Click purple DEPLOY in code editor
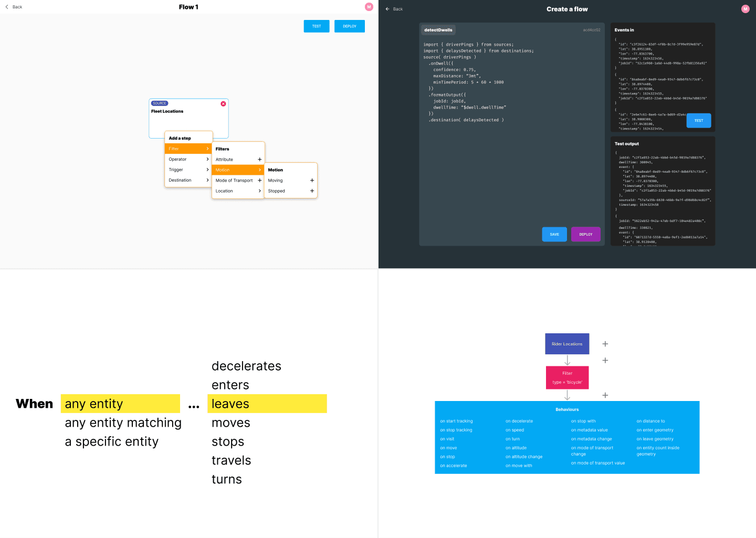Viewport: 756px width, 538px height. (586, 235)
